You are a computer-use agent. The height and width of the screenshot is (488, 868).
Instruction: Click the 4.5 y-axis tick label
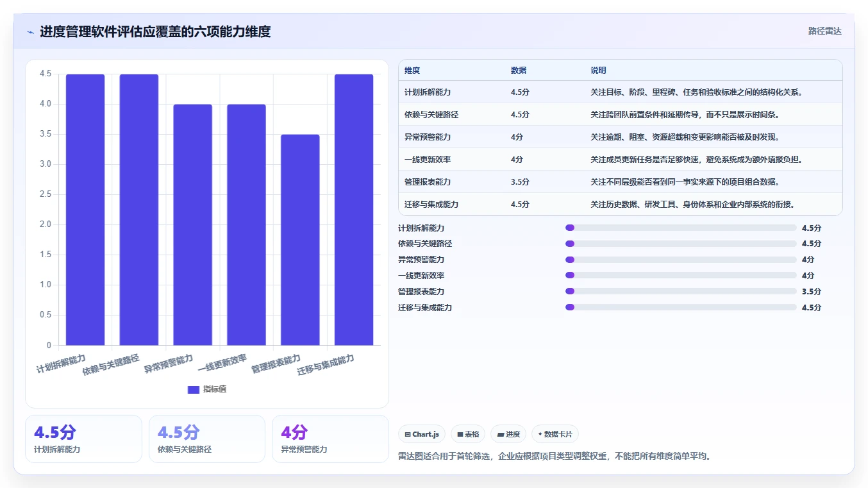46,74
